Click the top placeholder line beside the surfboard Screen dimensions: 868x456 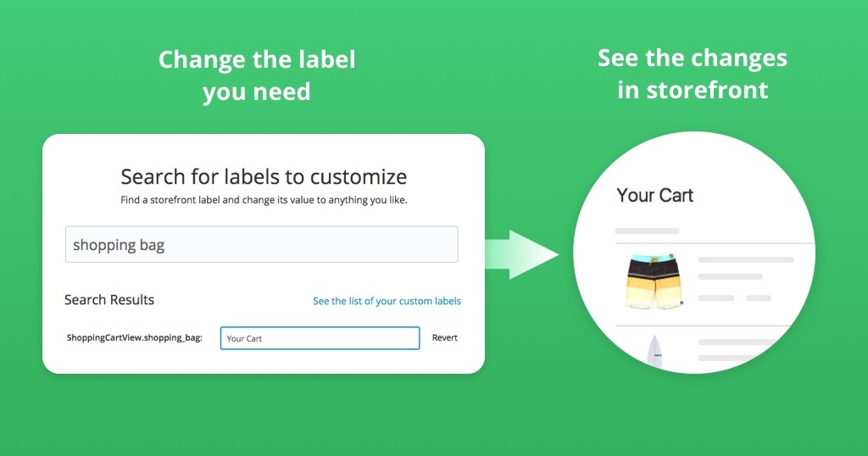(746, 342)
